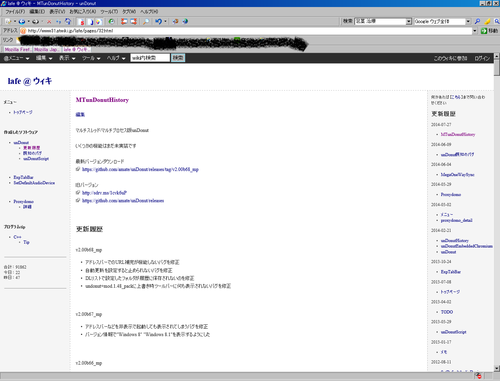Open the @メニュー wiki dropdown
Image resolution: width=500 pixels, height=381 pixels.
coord(17,58)
